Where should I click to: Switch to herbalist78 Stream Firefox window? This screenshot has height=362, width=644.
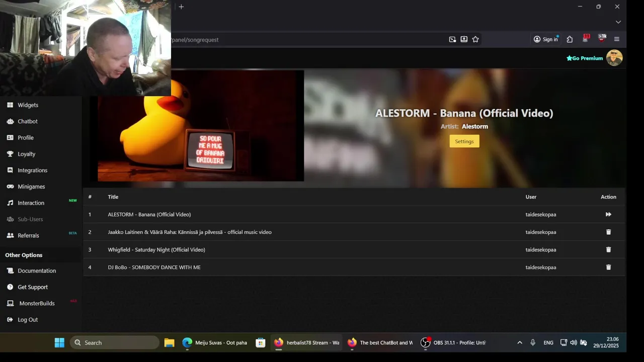(306, 342)
